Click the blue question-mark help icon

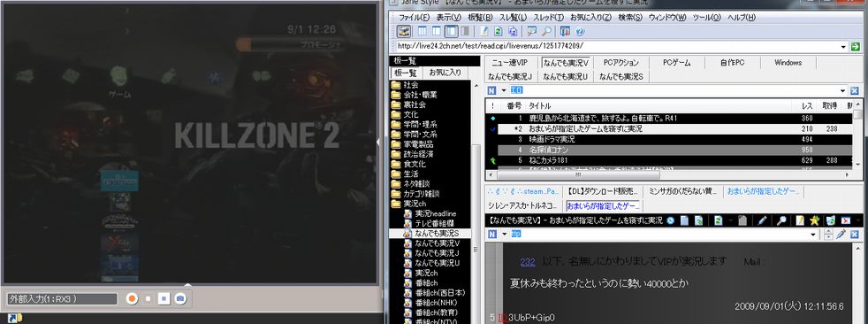click(x=580, y=32)
